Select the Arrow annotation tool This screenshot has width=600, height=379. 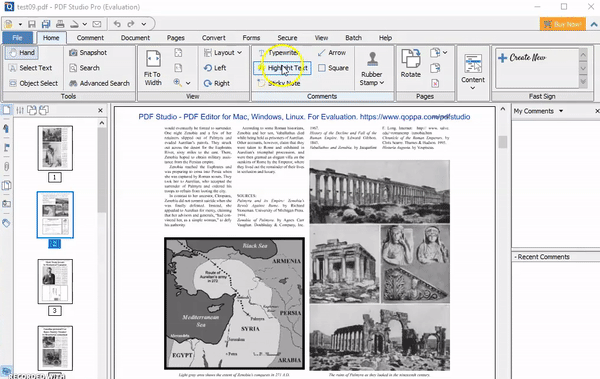click(332, 52)
